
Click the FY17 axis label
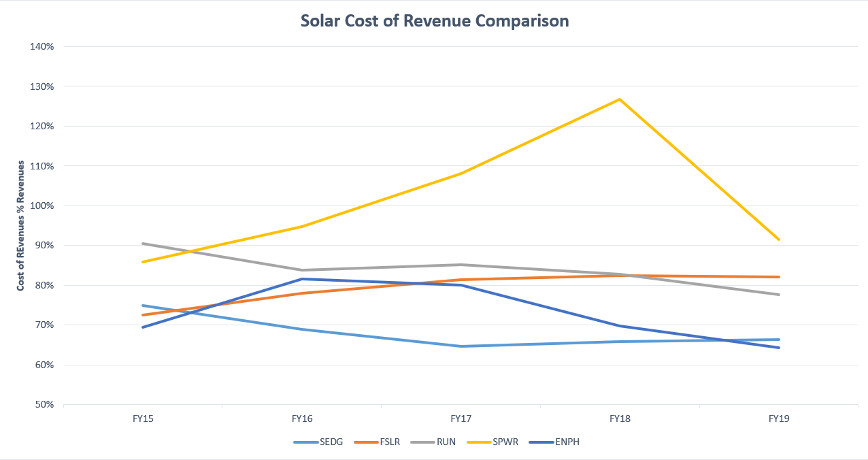(x=461, y=419)
